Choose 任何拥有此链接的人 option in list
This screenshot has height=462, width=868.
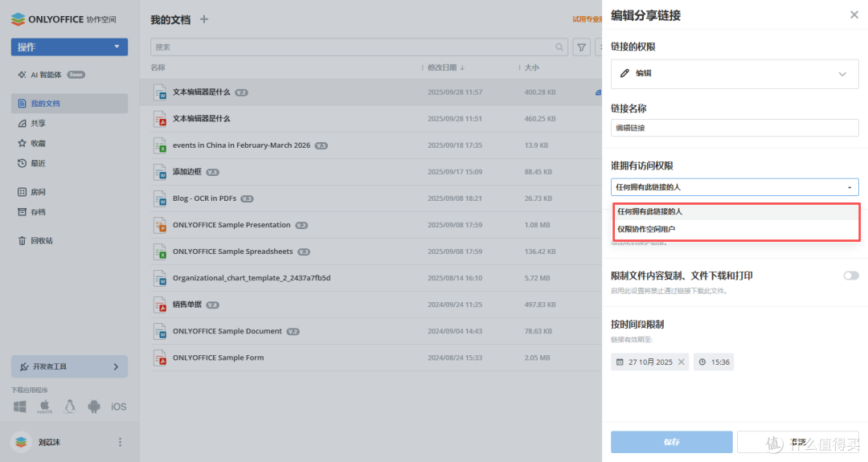coord(736,212)
